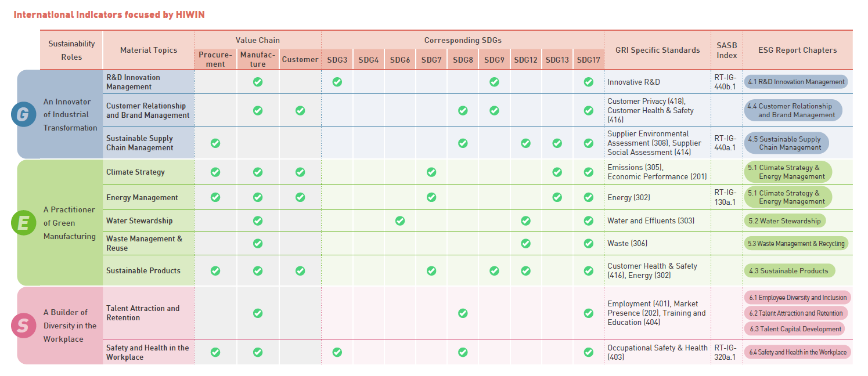Screen dimensions: 868x376
Task: Select the SDG13 column header
Action: (x=557, y=60)
